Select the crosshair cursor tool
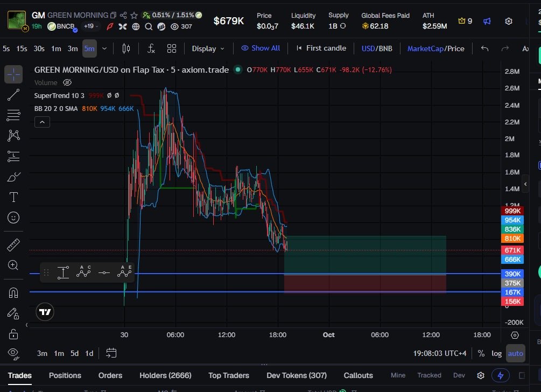The image size is (541, 392). coord(13,74)
